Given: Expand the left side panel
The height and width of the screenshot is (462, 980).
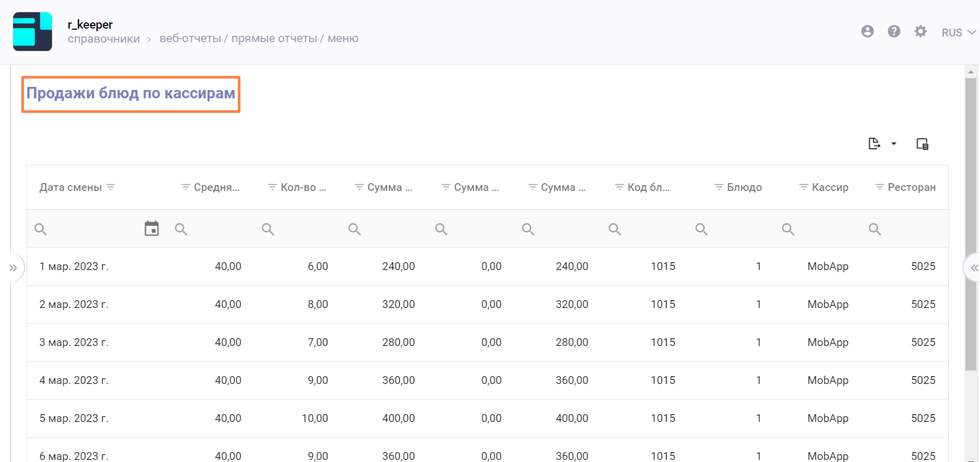Looking at the screenshot, I should (13, 268).
